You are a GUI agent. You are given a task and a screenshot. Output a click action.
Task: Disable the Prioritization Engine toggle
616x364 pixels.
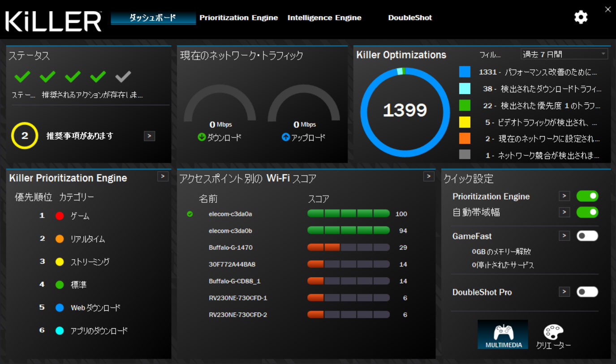(587, 196)
